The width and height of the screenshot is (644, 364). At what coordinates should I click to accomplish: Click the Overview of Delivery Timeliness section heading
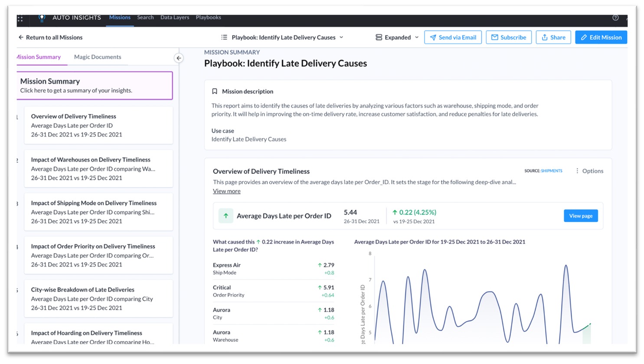coord(261,171)
